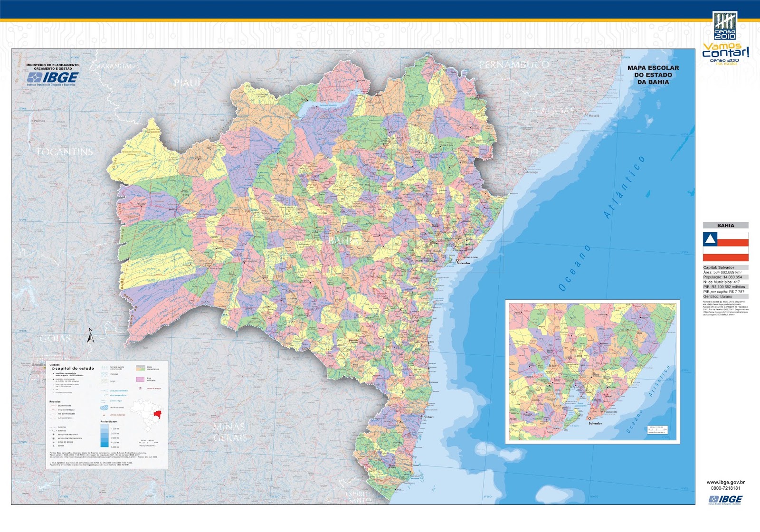Click the Profundidade blue depth scale
760x532 pixels.
pyautogui.click(x=104, y=436)
